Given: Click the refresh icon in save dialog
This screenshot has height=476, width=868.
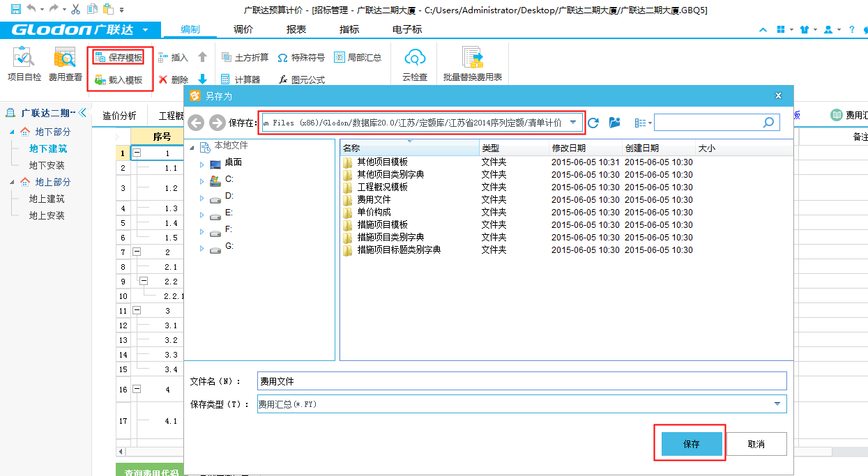Looking at the screenshot, I should click(593, 123).
